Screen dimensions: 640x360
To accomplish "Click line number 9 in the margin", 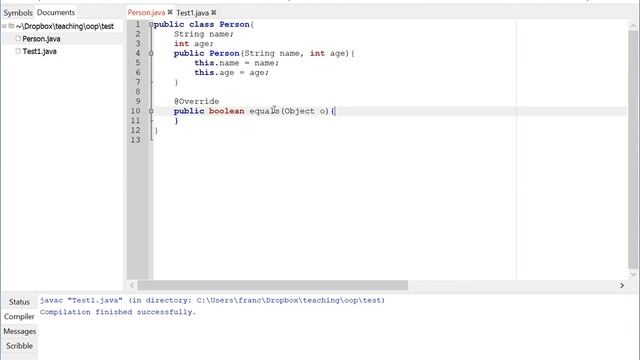I will pos(138,101).
